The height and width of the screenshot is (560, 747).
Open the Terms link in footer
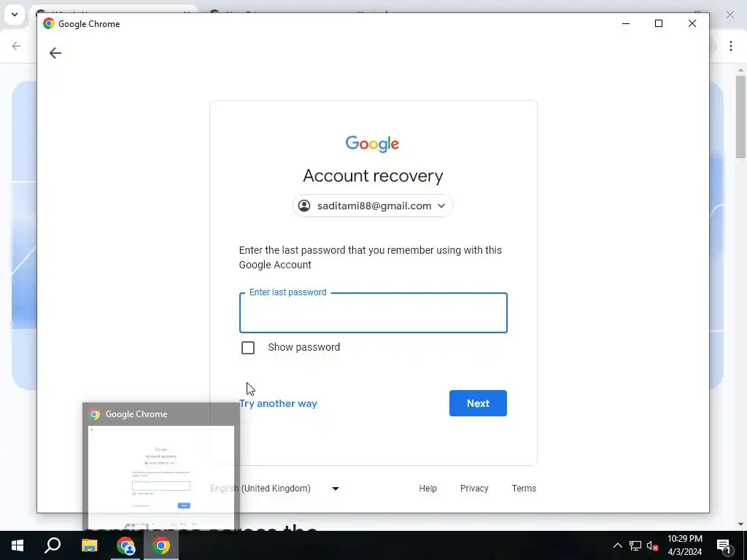[524, 489]
